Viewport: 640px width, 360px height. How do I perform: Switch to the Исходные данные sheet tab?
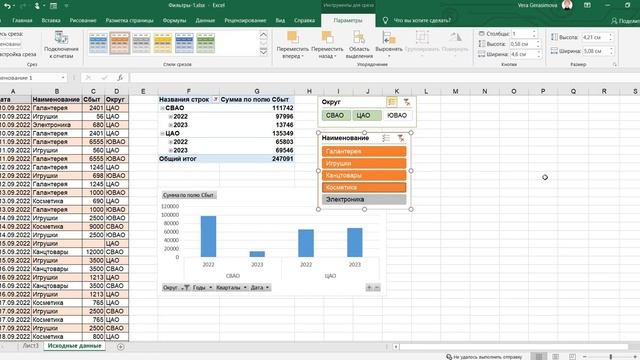click(x=75, y=346)
